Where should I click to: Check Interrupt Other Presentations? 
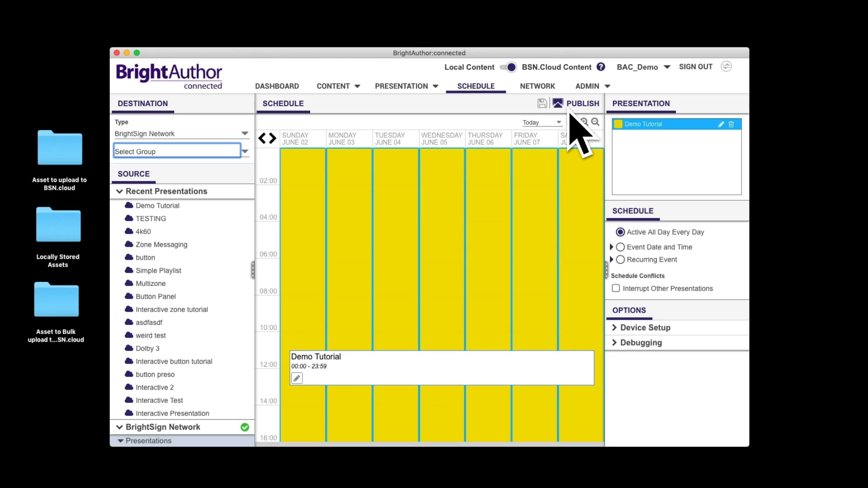coord(616,288)
